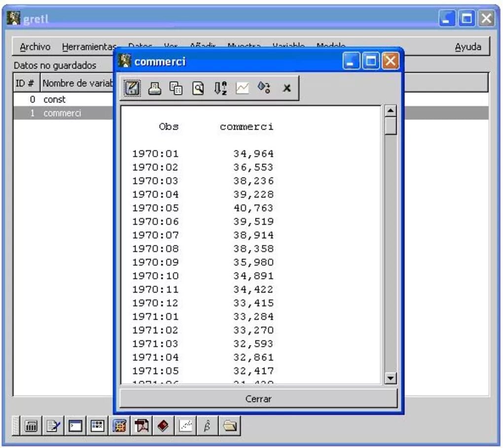Open the Archivo menu
This screenshot has height=448, width=503.
(35, 47)
